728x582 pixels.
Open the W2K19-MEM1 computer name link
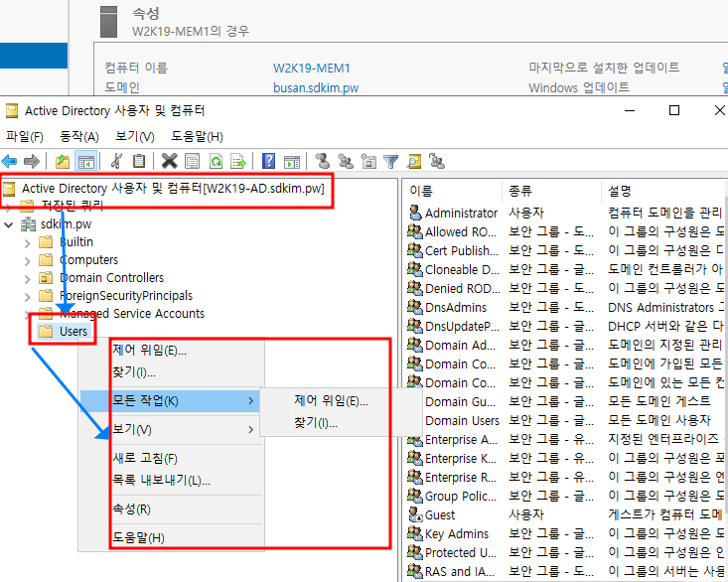click(x=312, y=69)
